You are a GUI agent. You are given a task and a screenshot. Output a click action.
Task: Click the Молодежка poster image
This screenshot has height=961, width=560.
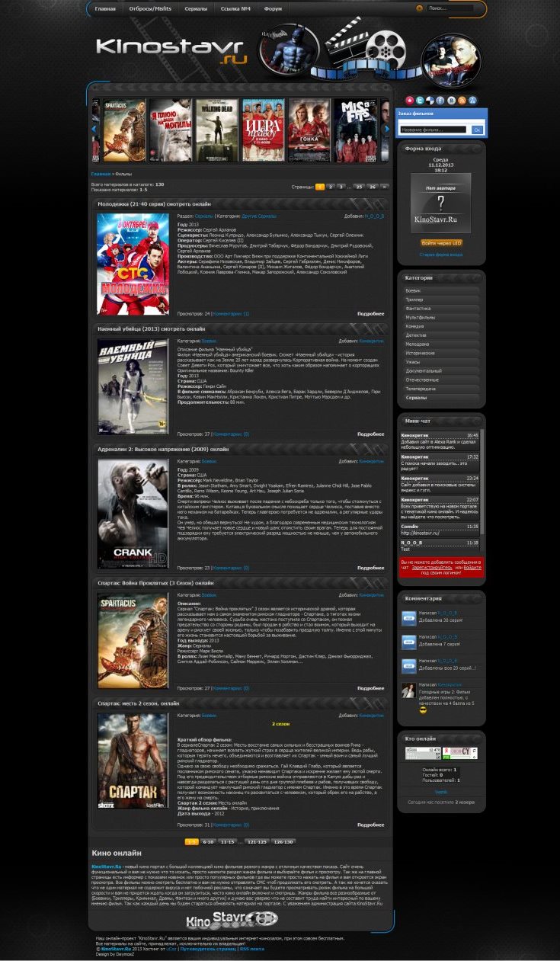pos(133,264)
